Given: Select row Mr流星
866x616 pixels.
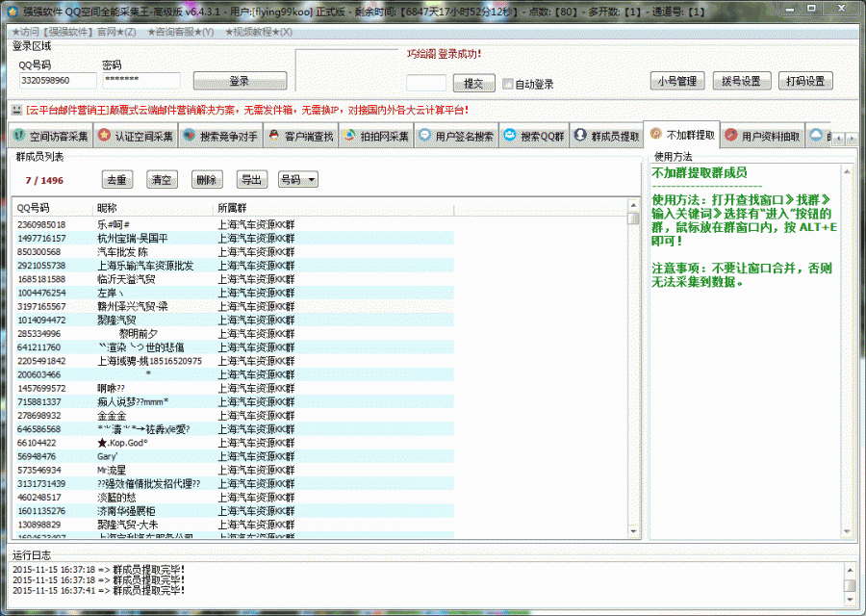Looking at the screenshot, I should (x=234, y=470).
